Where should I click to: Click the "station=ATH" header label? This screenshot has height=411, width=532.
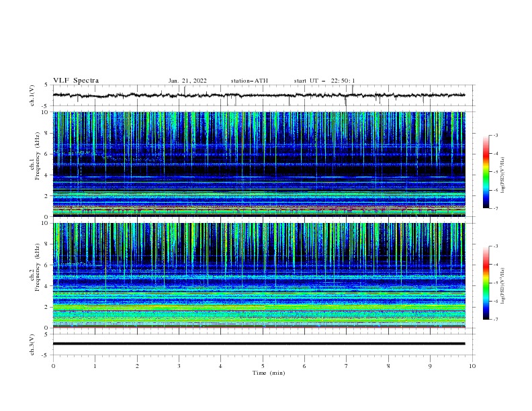click(249, 81)
